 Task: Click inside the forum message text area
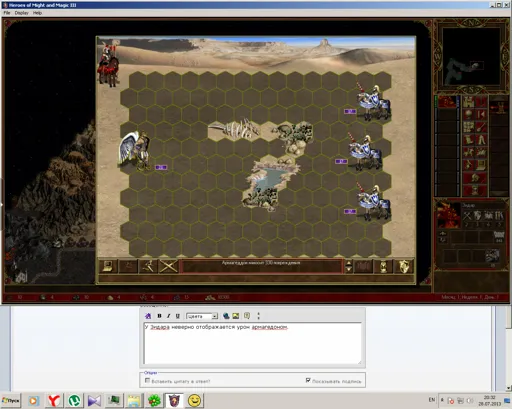tap(253, 343)
